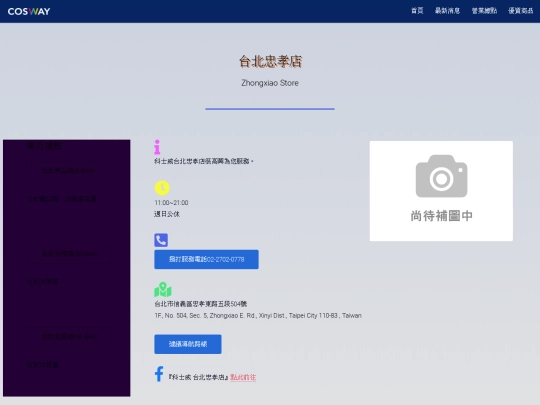This screenshot has width=540, height=405.
Task: Click the welcome message under info icon
Action: click(204, 161)
